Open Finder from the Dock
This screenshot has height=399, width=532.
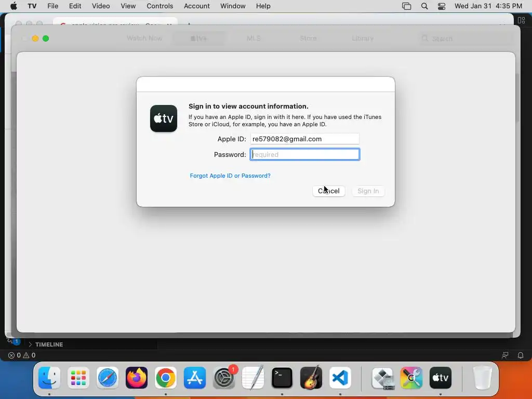(49, 378)
